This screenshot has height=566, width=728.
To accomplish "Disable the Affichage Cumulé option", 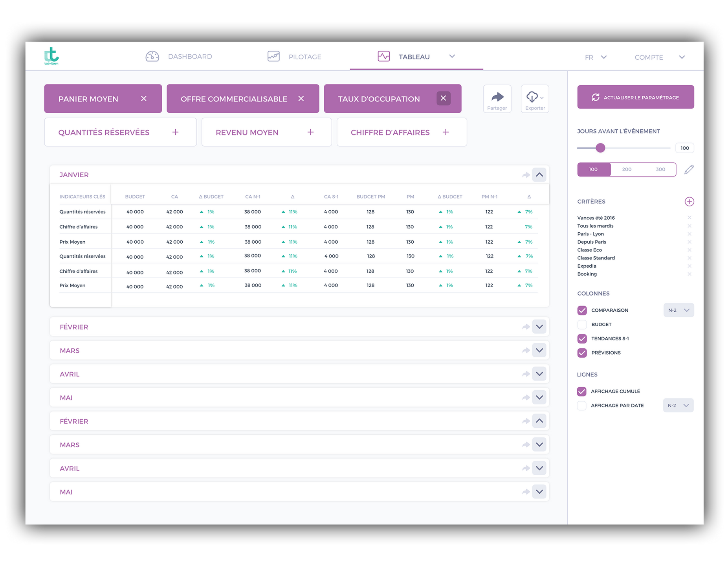I will [x=582, y=391].
